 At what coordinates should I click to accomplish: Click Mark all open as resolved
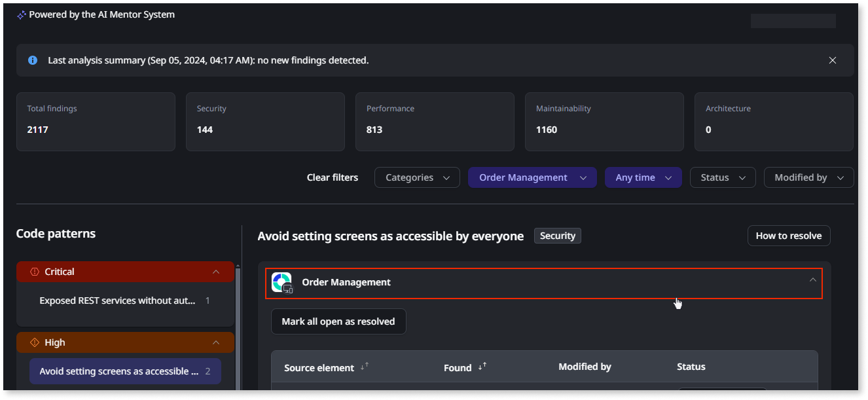coord(338,321)
